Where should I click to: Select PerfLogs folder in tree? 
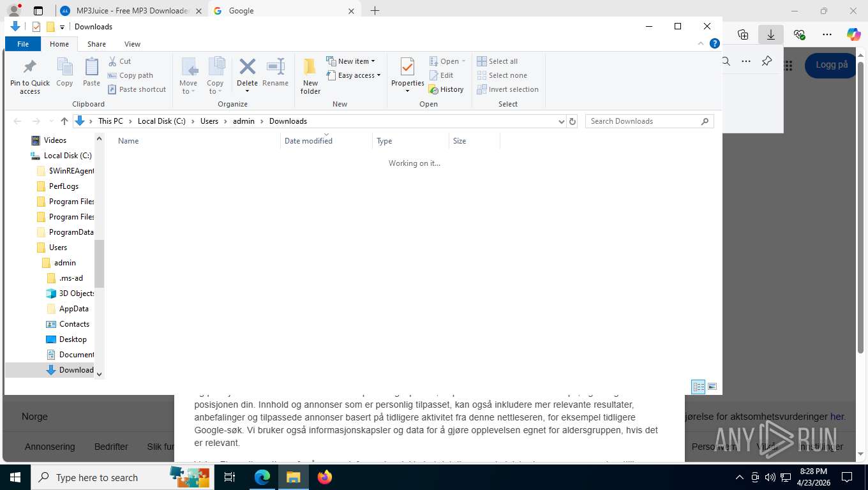[57, 186]
